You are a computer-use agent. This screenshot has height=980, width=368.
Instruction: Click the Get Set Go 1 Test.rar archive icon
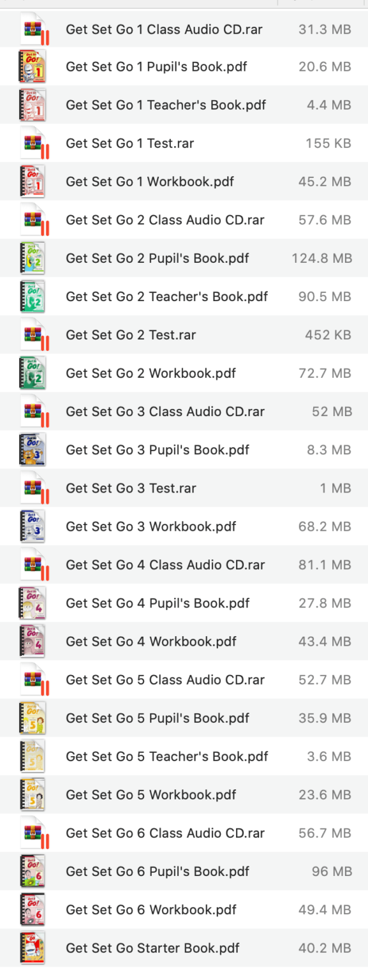click(x=33, y=143)
